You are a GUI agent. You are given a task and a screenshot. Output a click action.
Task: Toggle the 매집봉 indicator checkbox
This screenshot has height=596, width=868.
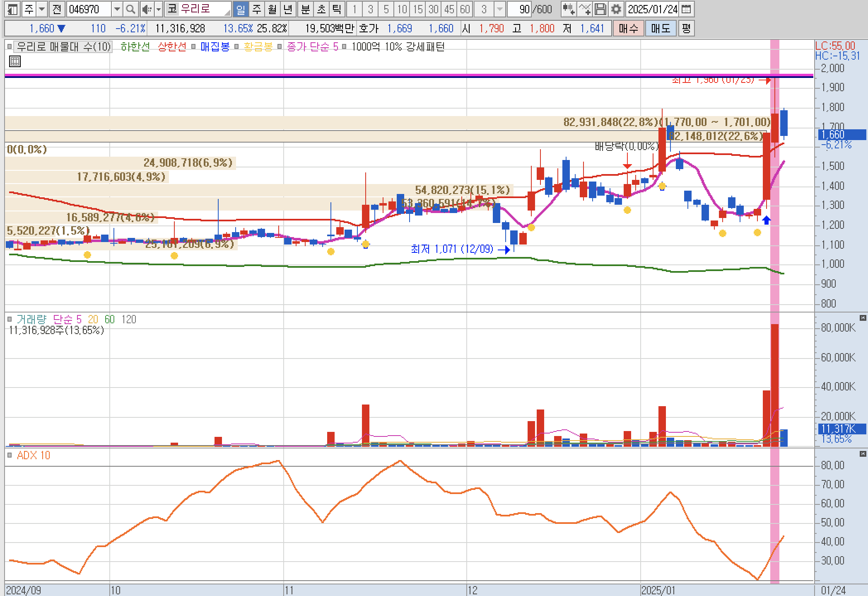tap(193, 47)
